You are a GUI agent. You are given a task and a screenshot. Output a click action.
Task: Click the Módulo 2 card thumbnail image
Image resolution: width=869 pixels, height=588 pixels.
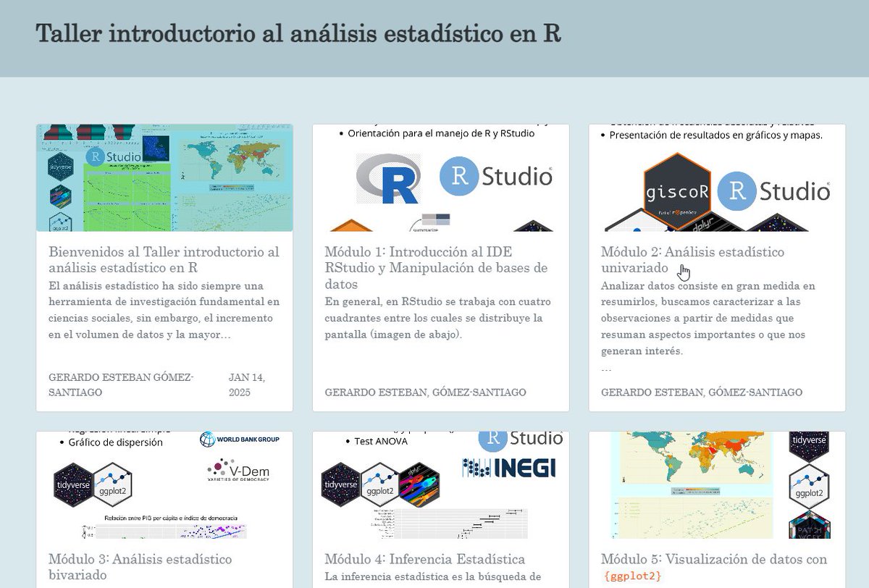pyautogui.click(x=717, y=178)
